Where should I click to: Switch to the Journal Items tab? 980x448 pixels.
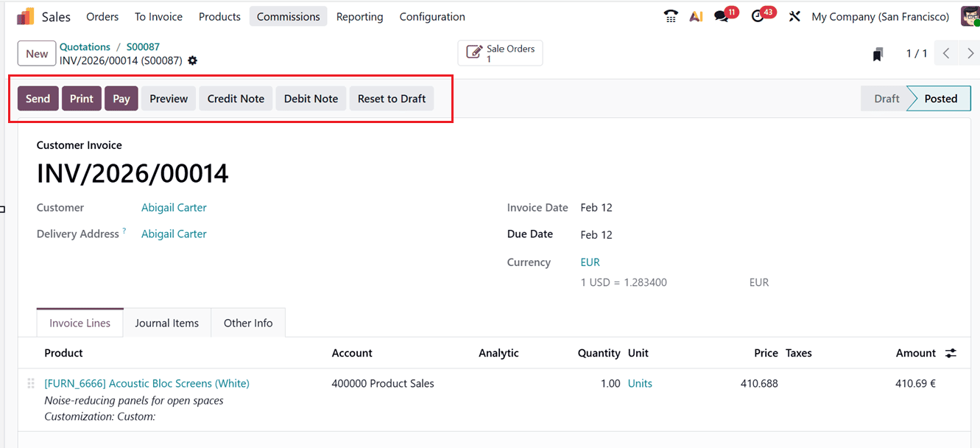pyautogui.click(x=166, y=322)
